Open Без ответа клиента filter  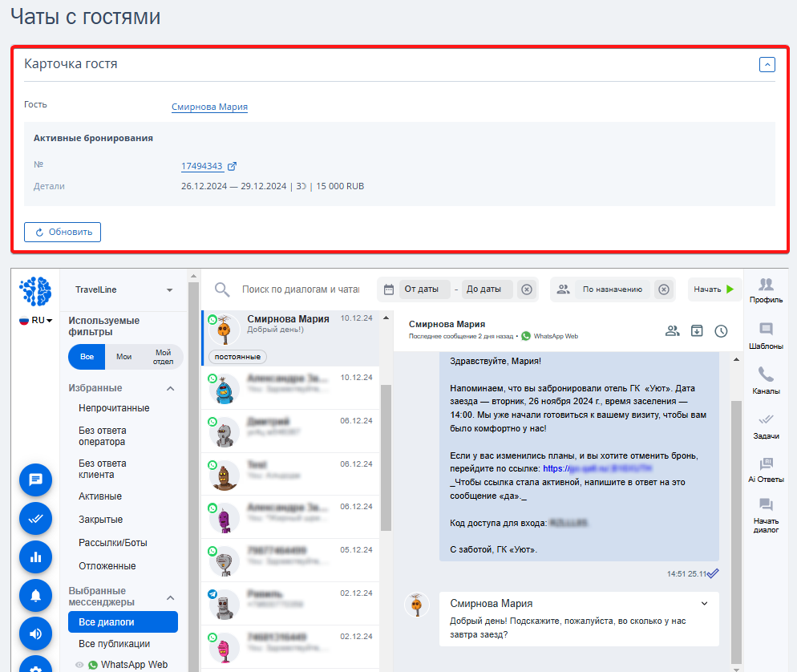[103, 469]
